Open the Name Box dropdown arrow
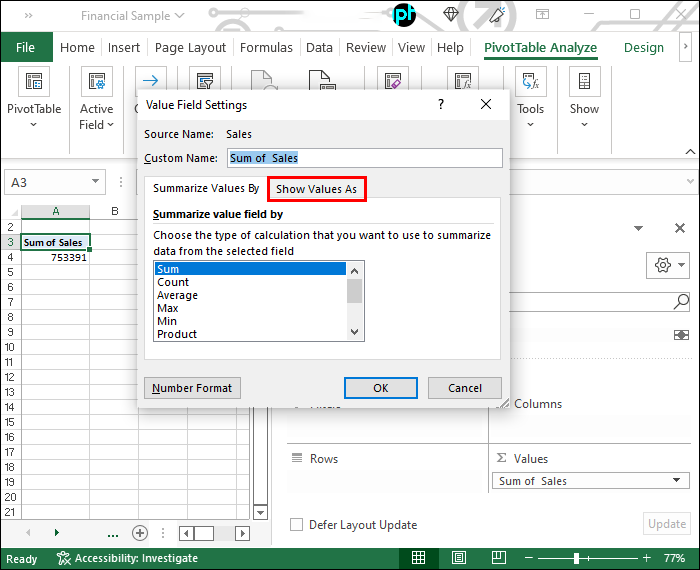Image resolution: width=700 pixels, height=570 pixels. 96,182
